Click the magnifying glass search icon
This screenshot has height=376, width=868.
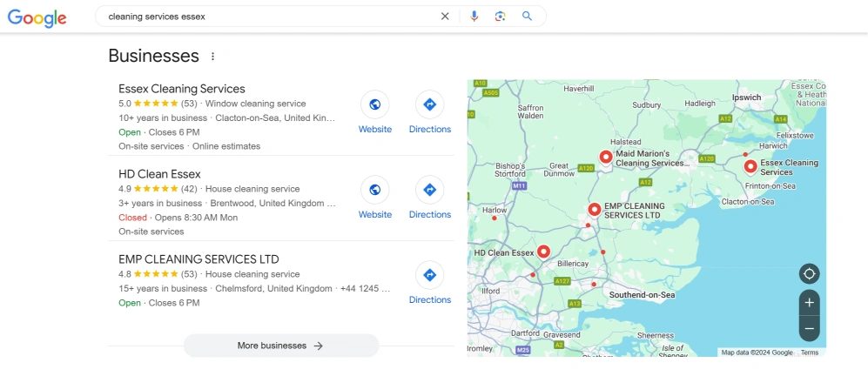tap(527, 17)
